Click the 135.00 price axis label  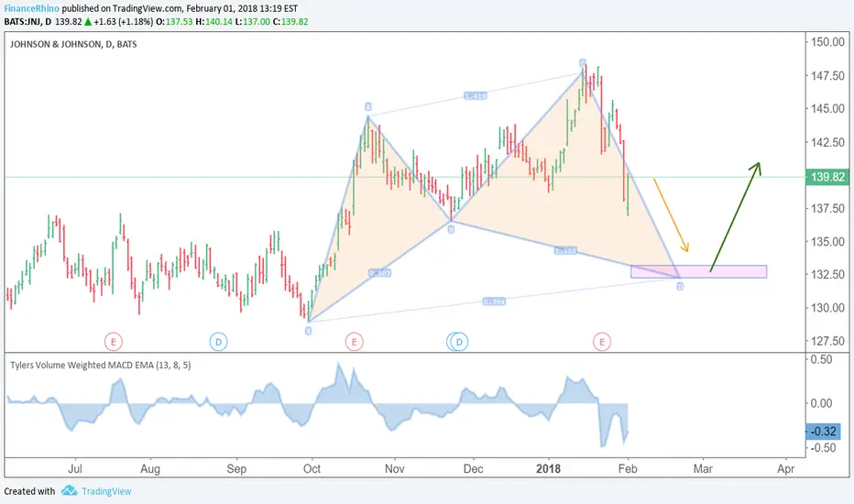[x=827, y=241]
